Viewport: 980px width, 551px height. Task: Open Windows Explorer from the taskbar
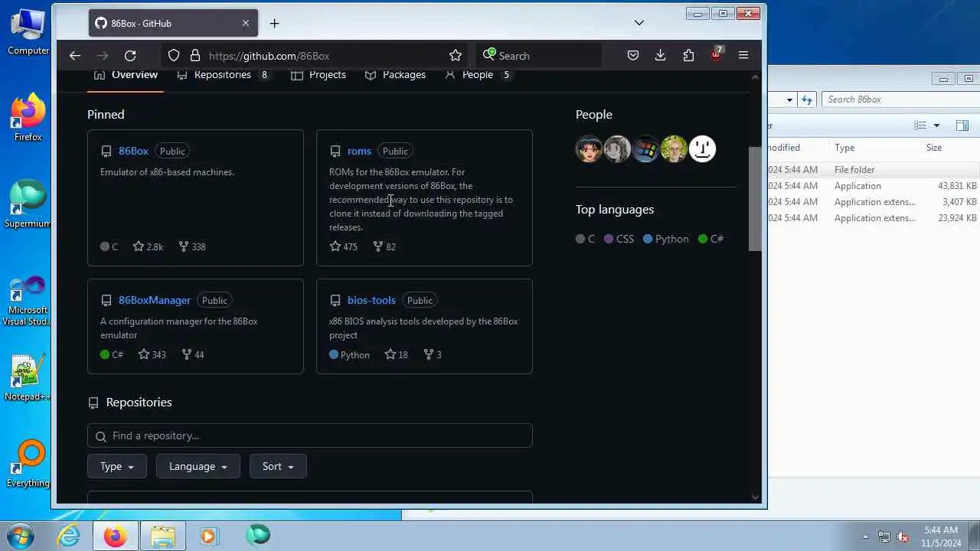point(162,536)
